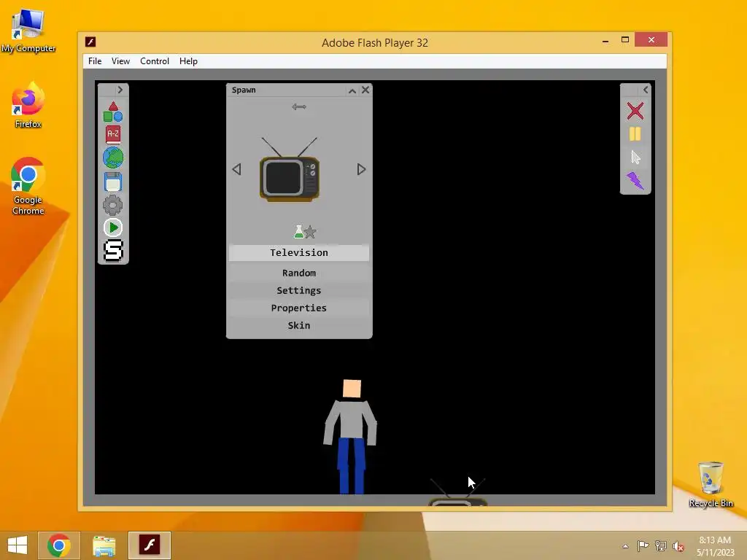Click the television preview thumbnail
Viewport: 747px width, 560px height.
click(x=289, y=169)
